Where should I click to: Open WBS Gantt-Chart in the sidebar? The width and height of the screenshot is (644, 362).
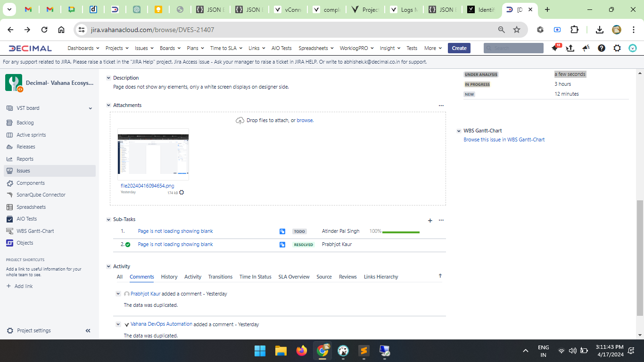[35, 231]
